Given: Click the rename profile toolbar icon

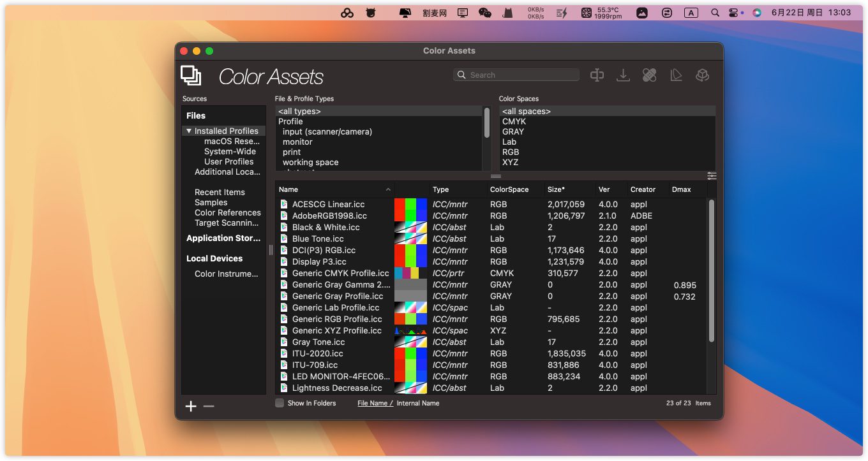Looking at the screenshot, I should point(597,75).
